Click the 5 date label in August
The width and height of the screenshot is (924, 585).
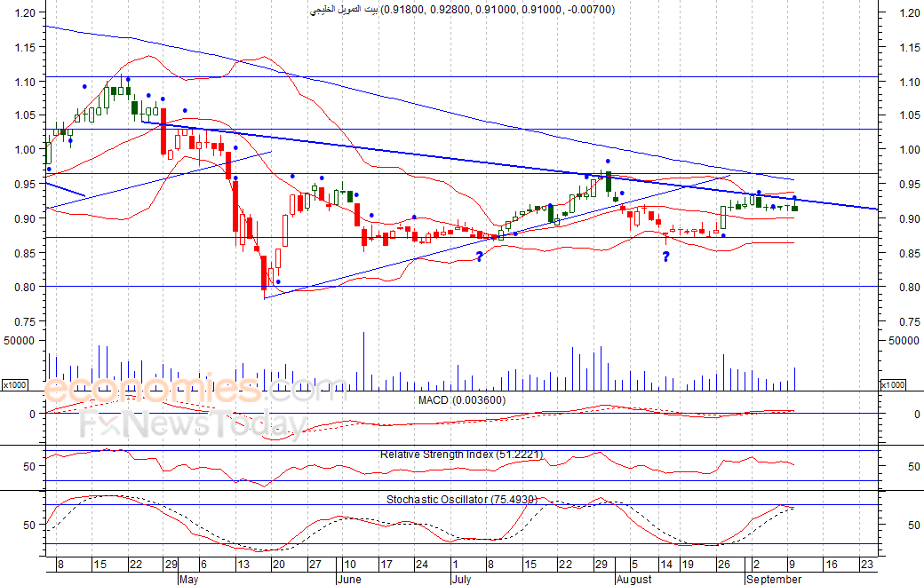634,565
